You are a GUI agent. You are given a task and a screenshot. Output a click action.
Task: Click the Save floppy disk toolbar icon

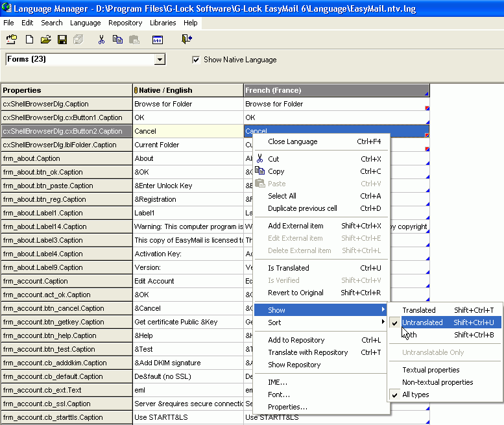[x=62, y=40]
